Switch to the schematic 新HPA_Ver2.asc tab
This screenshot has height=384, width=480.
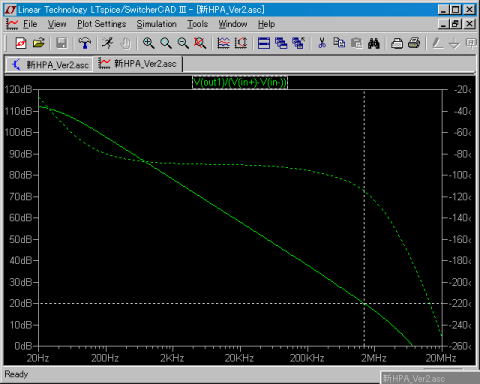coord(49,64)
